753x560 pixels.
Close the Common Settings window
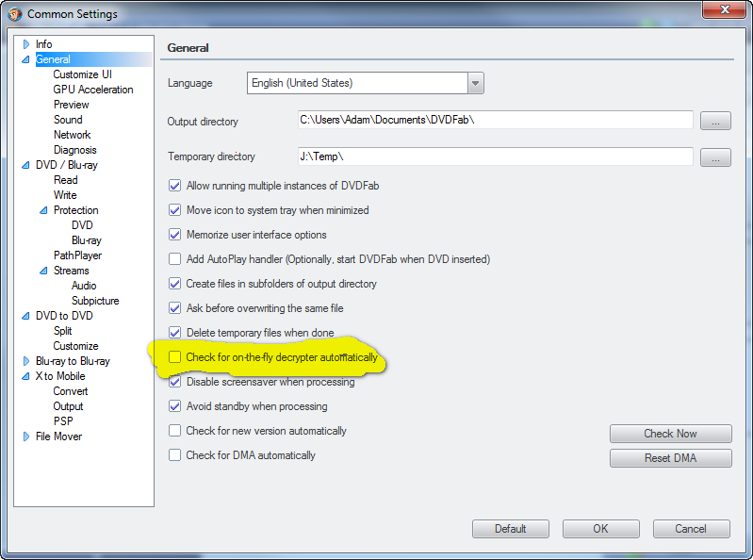(725, 9)
